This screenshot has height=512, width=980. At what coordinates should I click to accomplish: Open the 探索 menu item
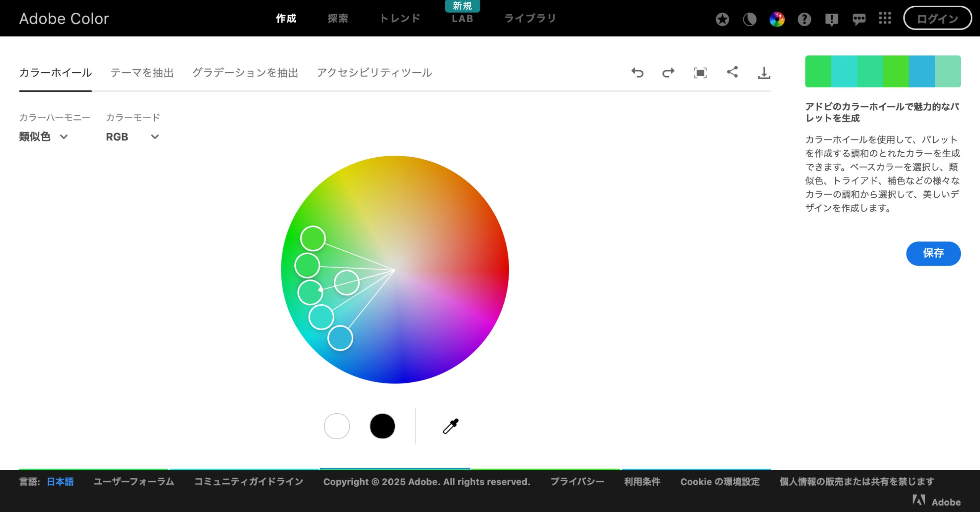click(x=338, y=18)
